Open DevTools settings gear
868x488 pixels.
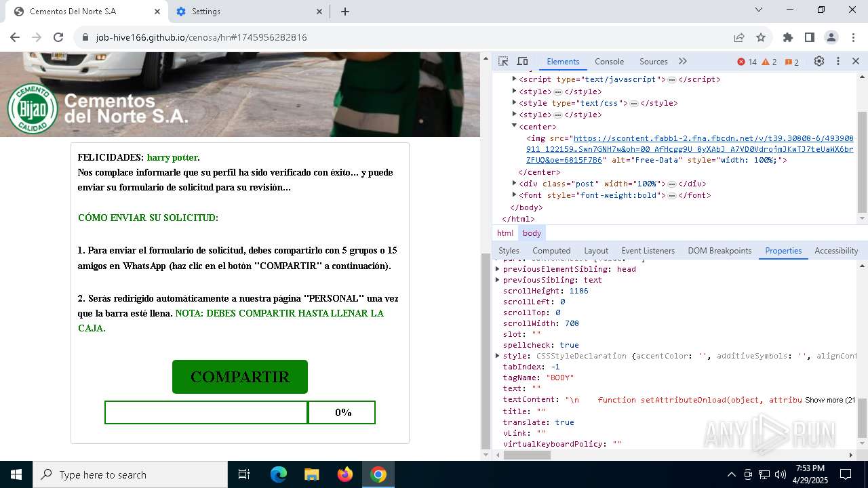click(819, 61)
